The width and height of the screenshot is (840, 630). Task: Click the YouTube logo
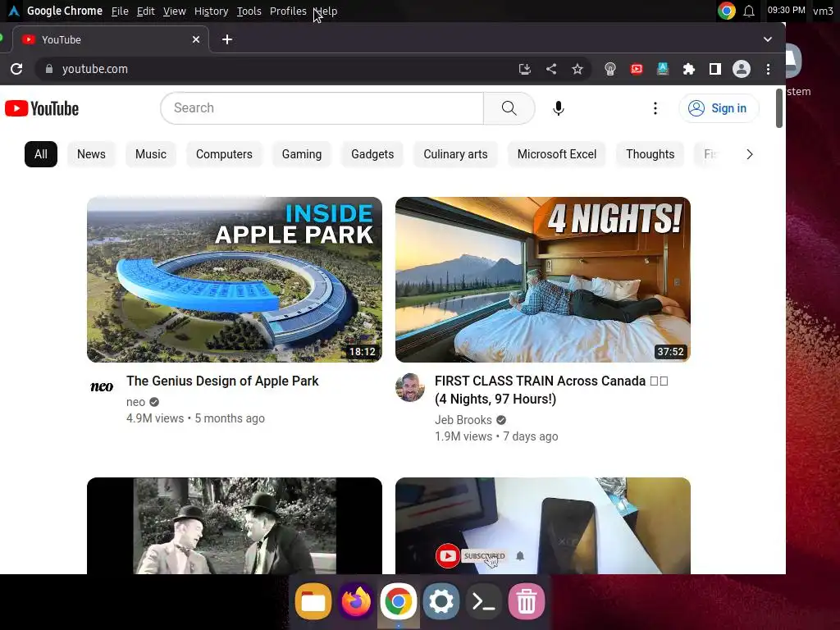(42, 108)
